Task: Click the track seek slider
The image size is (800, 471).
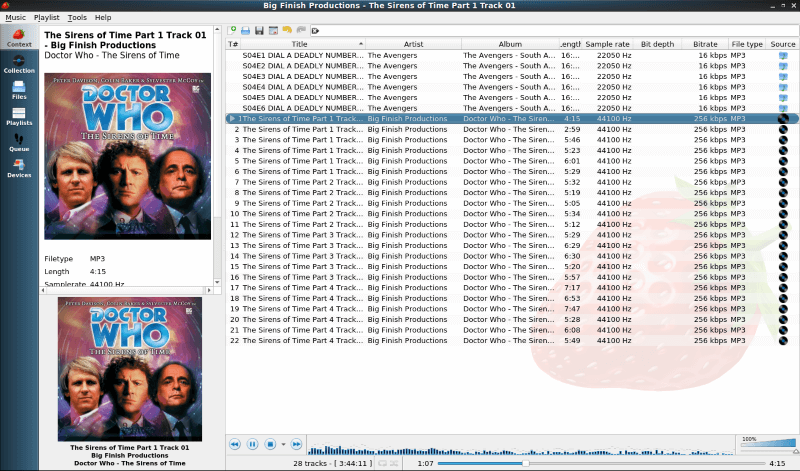Action: click(601, 463)
